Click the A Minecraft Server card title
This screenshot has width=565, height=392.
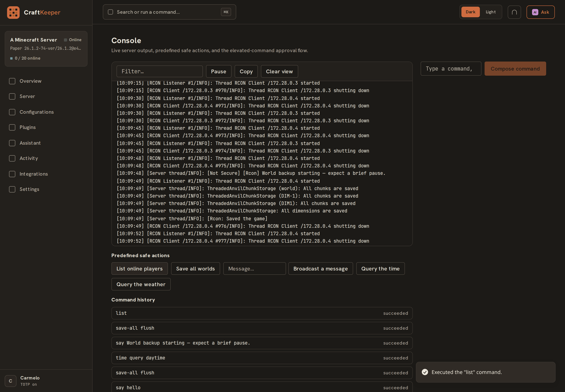33,40
